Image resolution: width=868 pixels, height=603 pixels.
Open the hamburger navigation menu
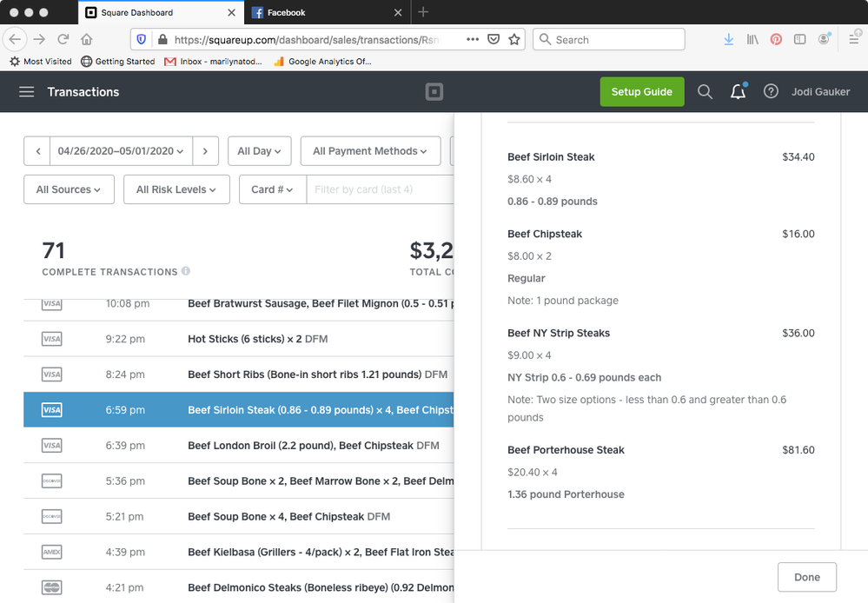point(27,92)
